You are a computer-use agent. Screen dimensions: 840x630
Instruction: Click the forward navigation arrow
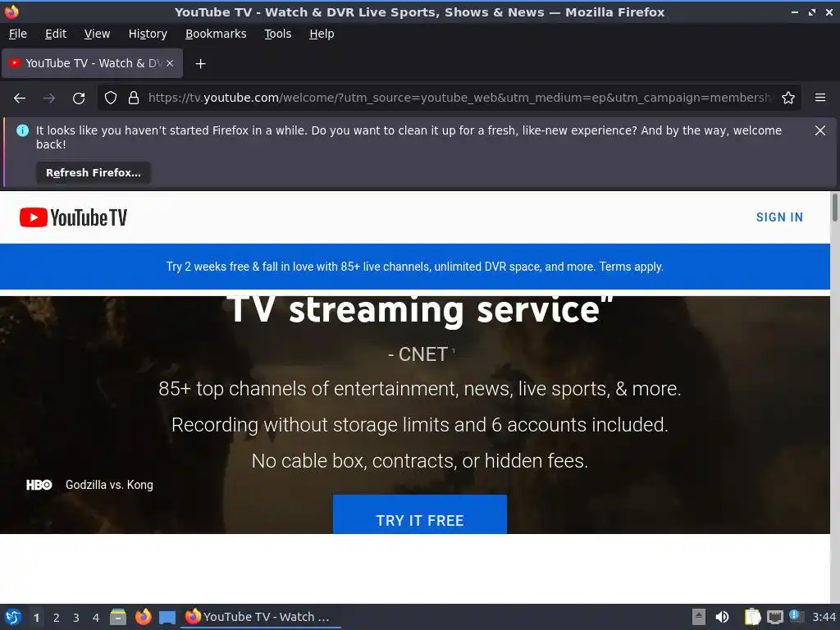49,98
